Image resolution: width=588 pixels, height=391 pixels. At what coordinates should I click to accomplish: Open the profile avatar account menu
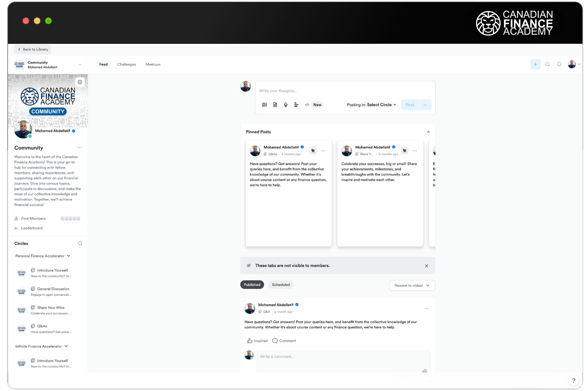[574, 64]
